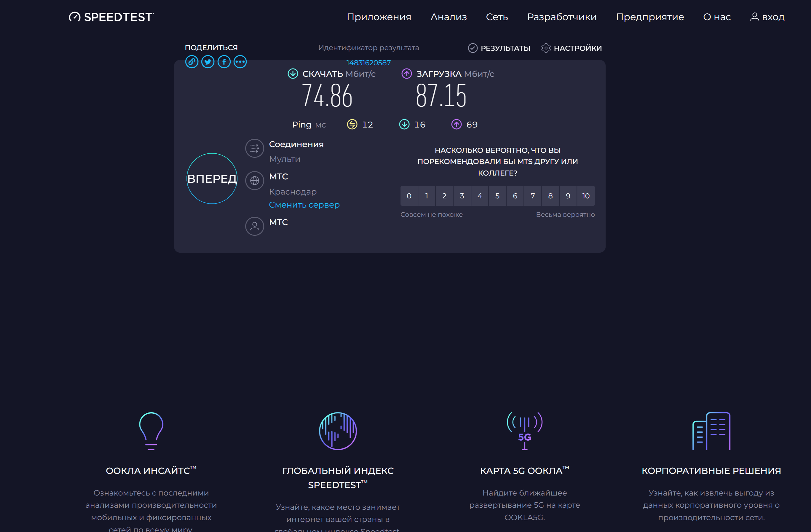The image size is (811, 532).
Task: Click the server globe icon
Action: click(x=255, y=181)
